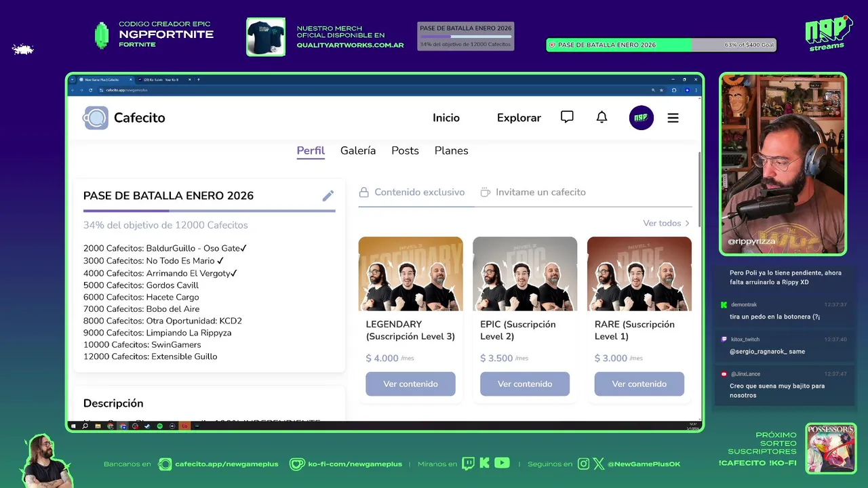This screenshot has width=868, height=488.
Task: Open the Planes tab
Action: pyautogui.click(x=451, y=150)
